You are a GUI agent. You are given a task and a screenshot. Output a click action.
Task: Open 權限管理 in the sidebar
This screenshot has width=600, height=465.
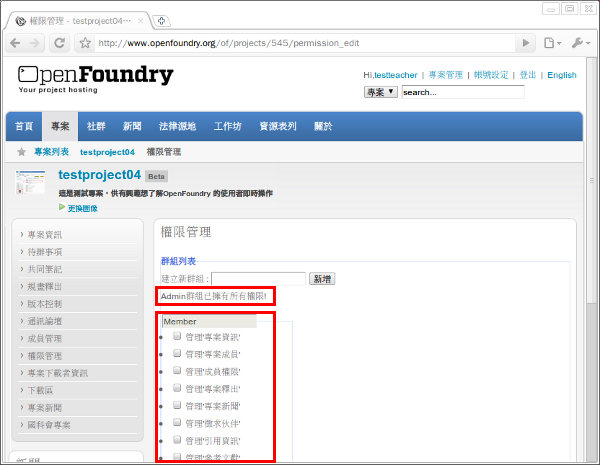click(x=45, y=356)
